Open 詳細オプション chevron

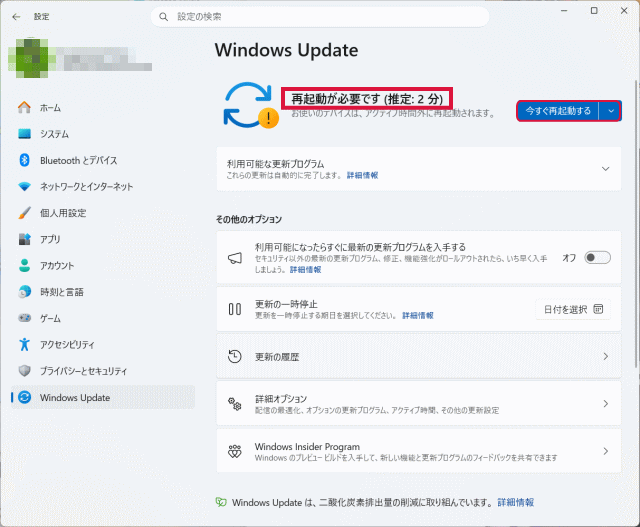pyautogui.click(x=606, y=404)
